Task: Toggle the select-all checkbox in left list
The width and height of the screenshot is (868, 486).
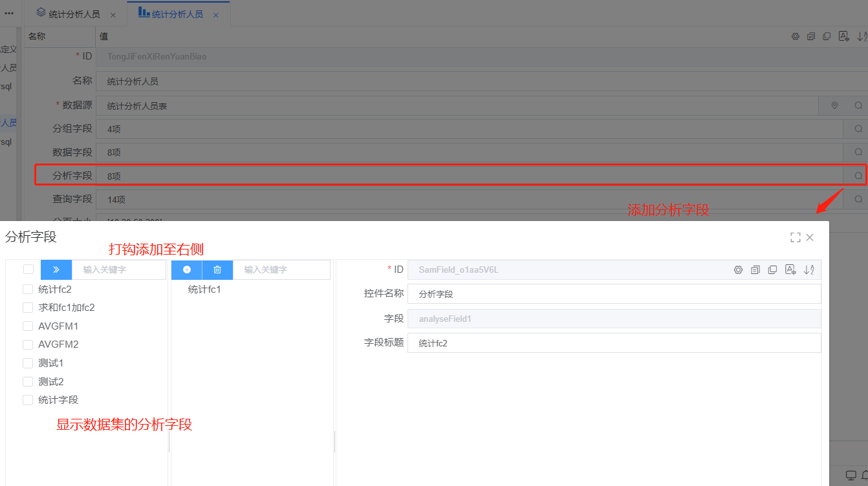Action: pos(28,269)
